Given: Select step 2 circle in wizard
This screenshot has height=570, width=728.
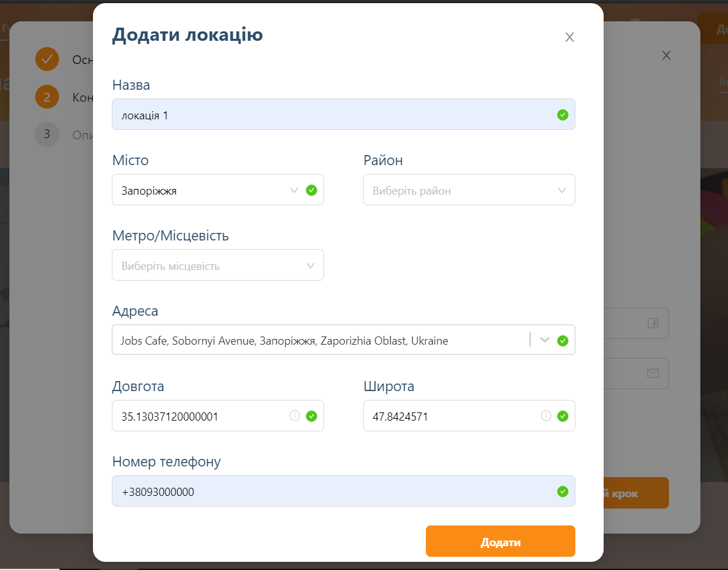Looking at the screenshot, I should pos(47,97).
